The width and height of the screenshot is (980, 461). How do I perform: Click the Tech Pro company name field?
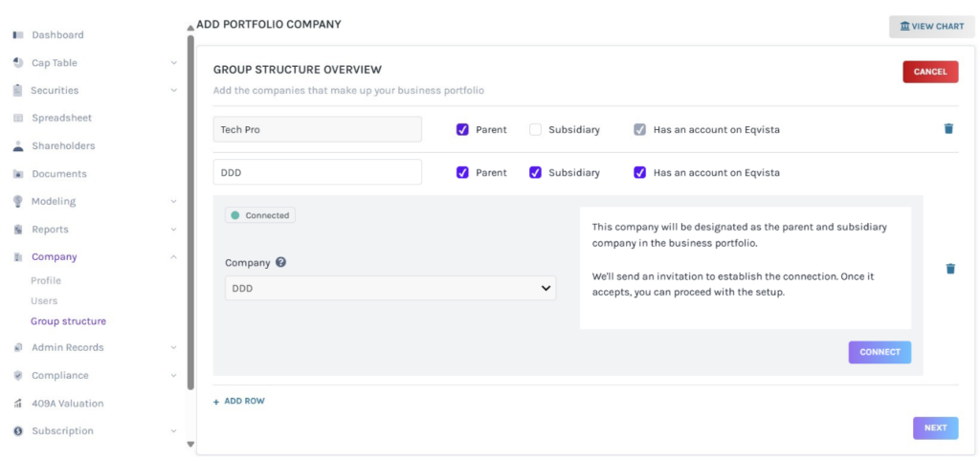[x=317, y=129]
